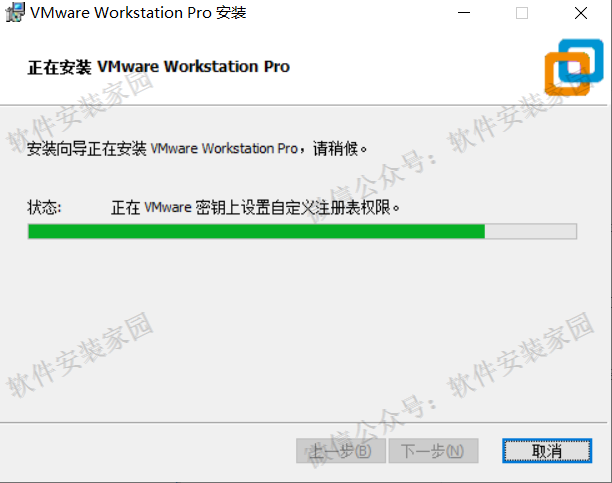This screenshot has height=483, width=612.
Task: Click the bottom-right 软件安装家园 watermark
Action: click(x=521, y=355)
